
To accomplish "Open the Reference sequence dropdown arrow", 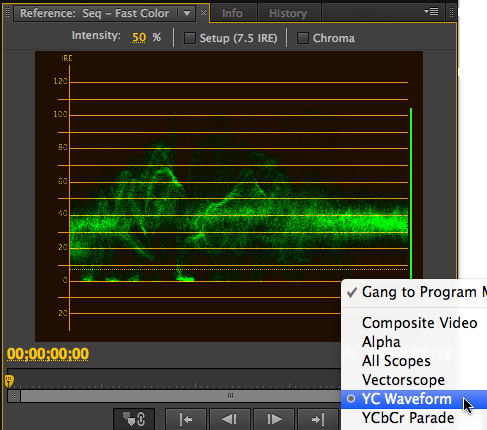I will click(187, 14).
